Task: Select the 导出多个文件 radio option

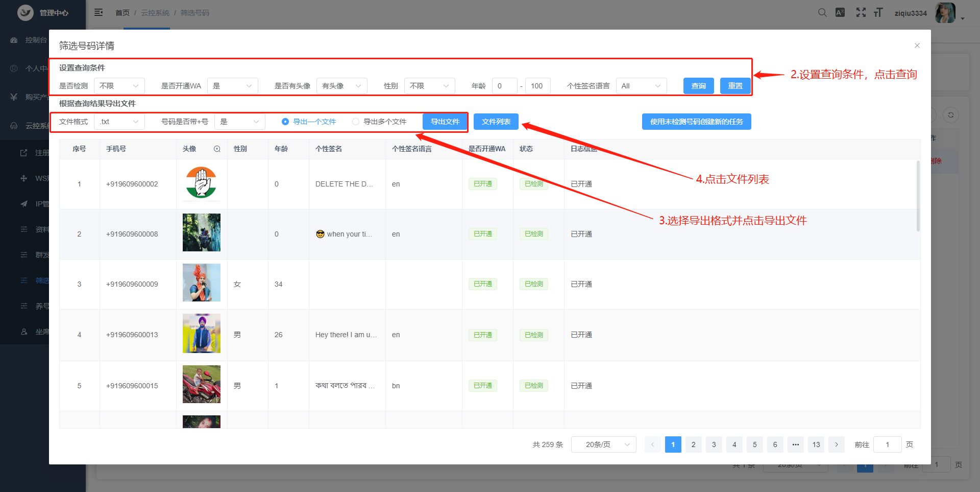Action: pos(356,122)
